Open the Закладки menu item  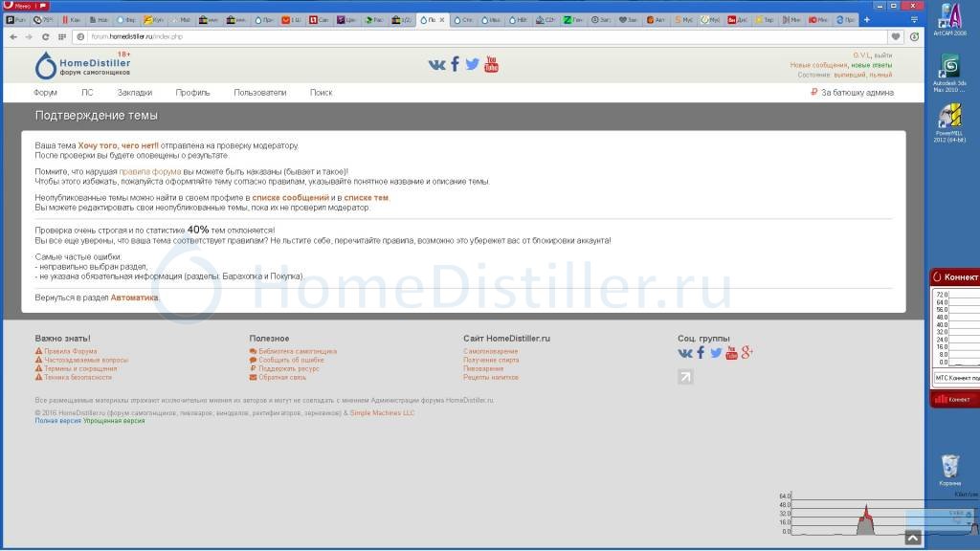click(x=134, y=93)
